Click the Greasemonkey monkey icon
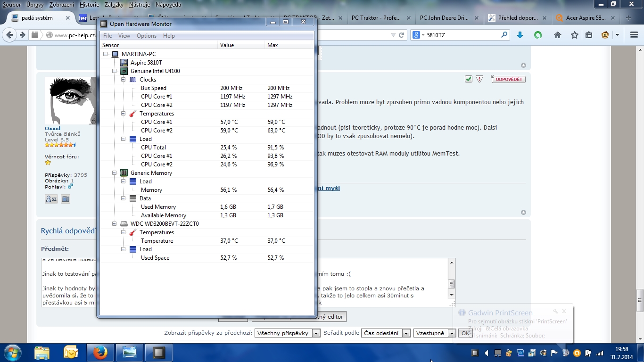644x362 pixels. pos(605,35)
